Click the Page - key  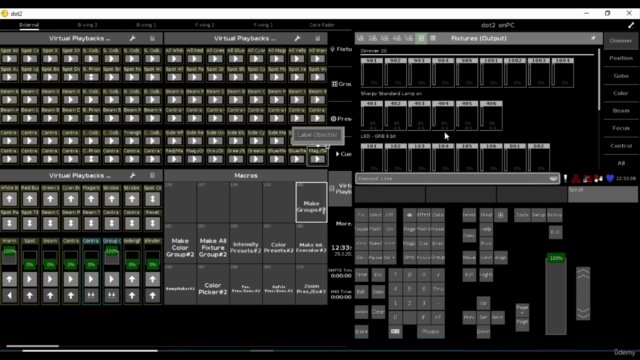click(522, 324)
